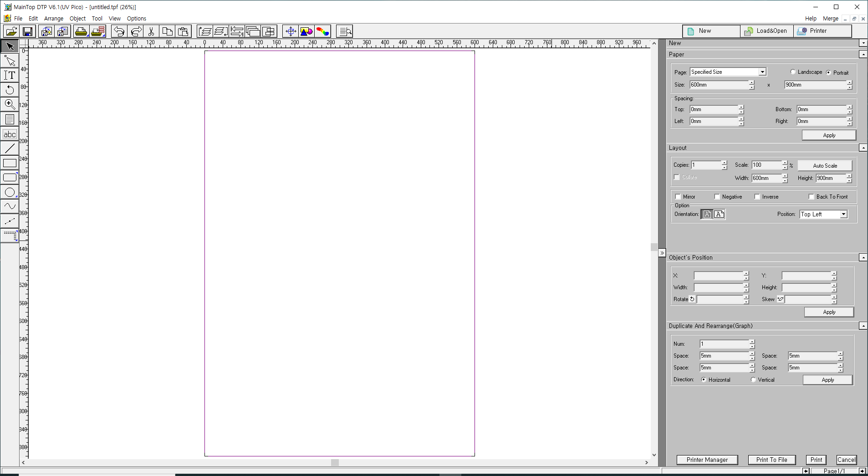Viewport: 868px width, 476px height.
Task: Enable the Back To Front checkbox
Action: pyautogui.click(x=812, y=197)
